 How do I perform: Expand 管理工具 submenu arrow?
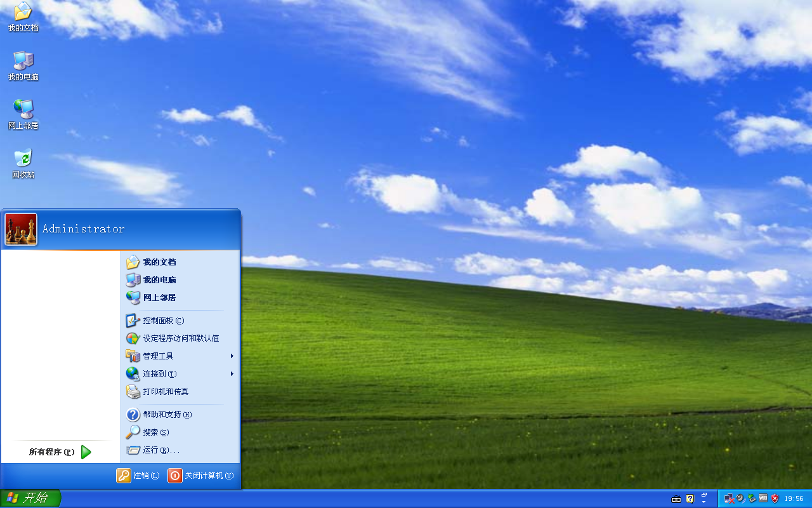click(x=232, y=356)
